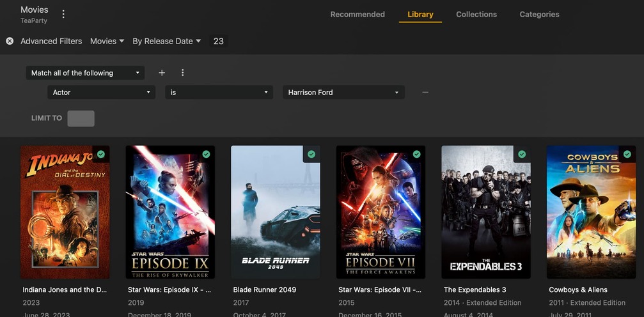Open the Movies library three-dot menu
The image size is (644, 317).
click(x=63, y=14)
